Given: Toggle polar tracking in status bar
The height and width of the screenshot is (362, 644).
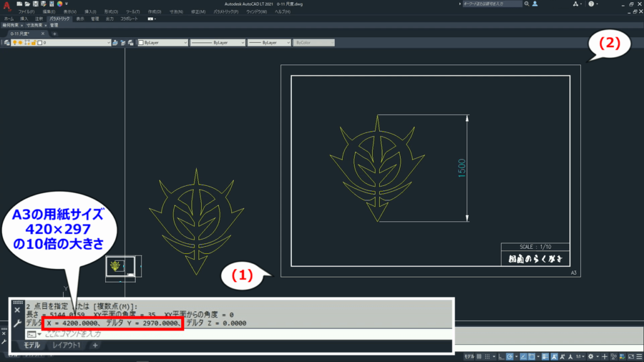Looking at the screenshot, I should click(x=509, y=357).
